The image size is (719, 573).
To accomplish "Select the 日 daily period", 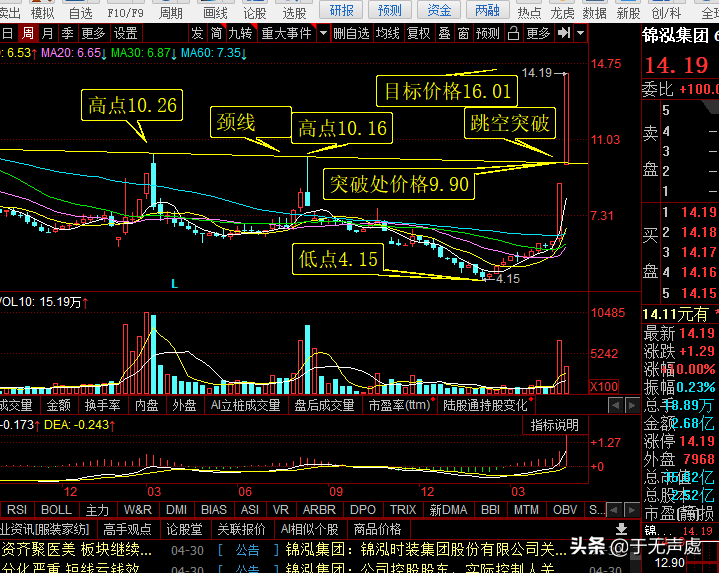I will 7,33.
